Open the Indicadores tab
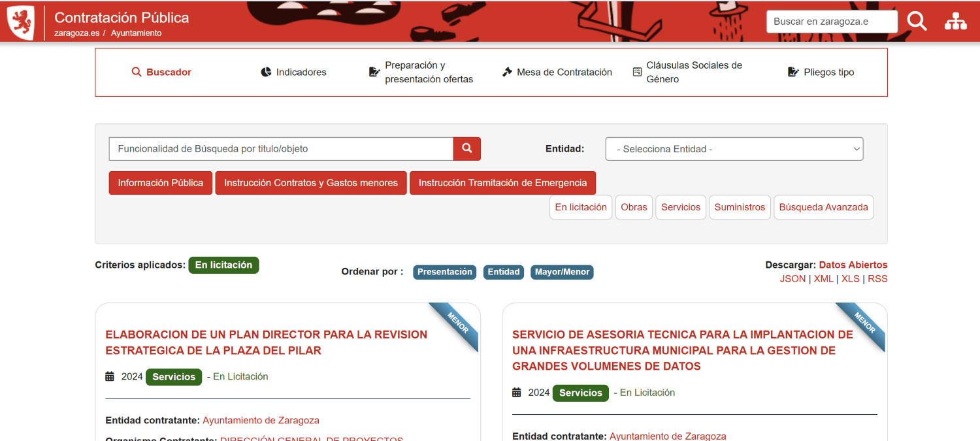The width and height of the screenshot is (980, 441). [293, 73]
